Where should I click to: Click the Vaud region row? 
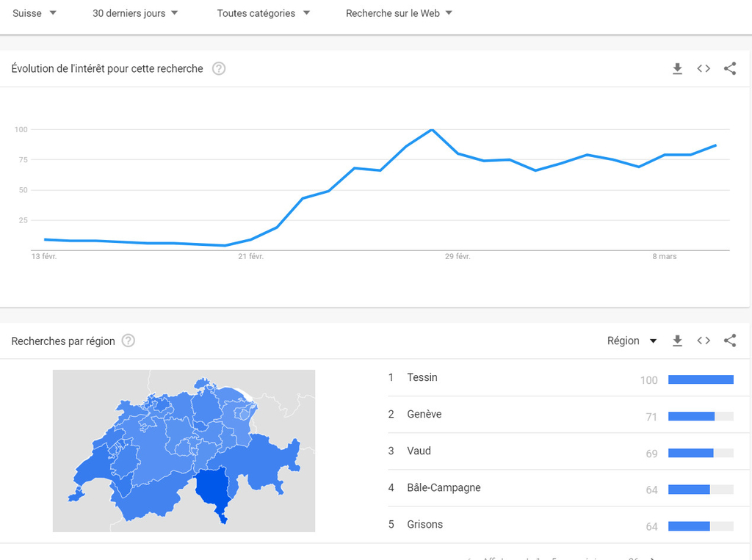[x=419, y=451]
